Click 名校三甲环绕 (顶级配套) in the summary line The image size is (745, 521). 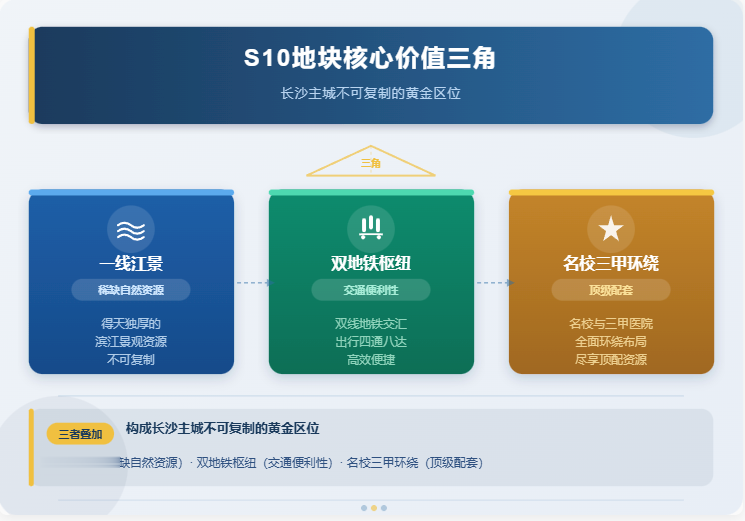[415, 463]
